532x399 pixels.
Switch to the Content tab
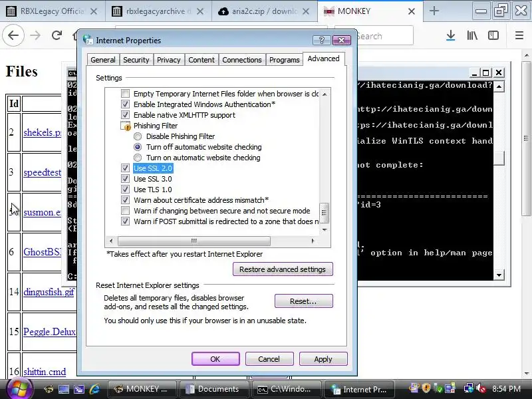[x=201, y=60]
